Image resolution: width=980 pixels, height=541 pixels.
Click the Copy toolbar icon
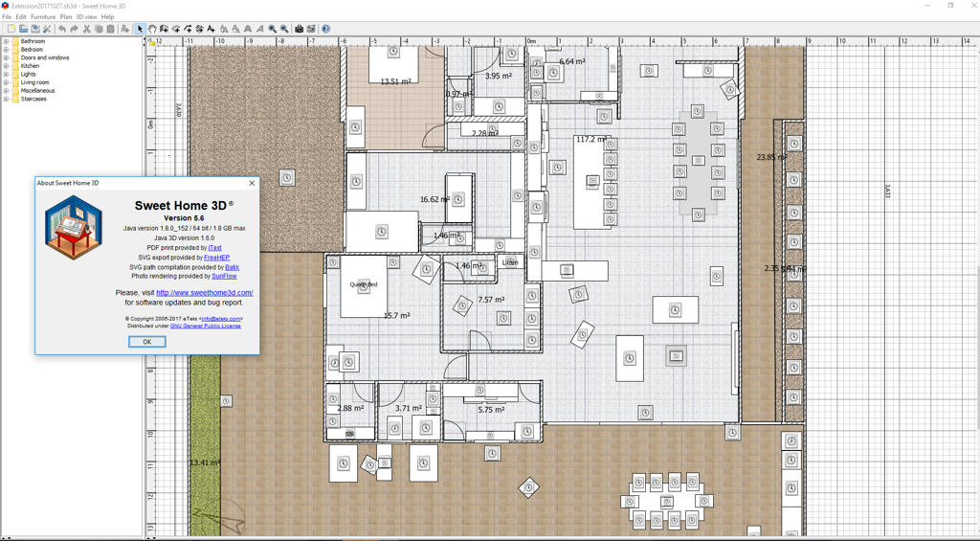pyautogui.click(x=99, y=29)
